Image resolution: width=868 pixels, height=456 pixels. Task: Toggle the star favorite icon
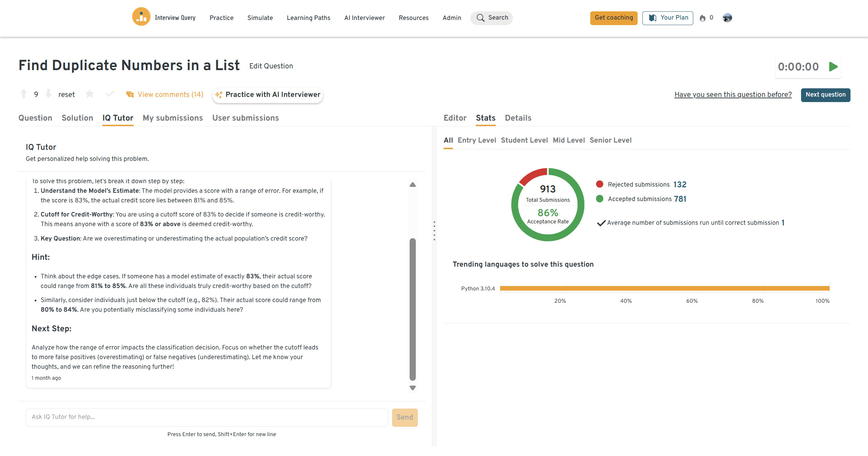(90, 94)
